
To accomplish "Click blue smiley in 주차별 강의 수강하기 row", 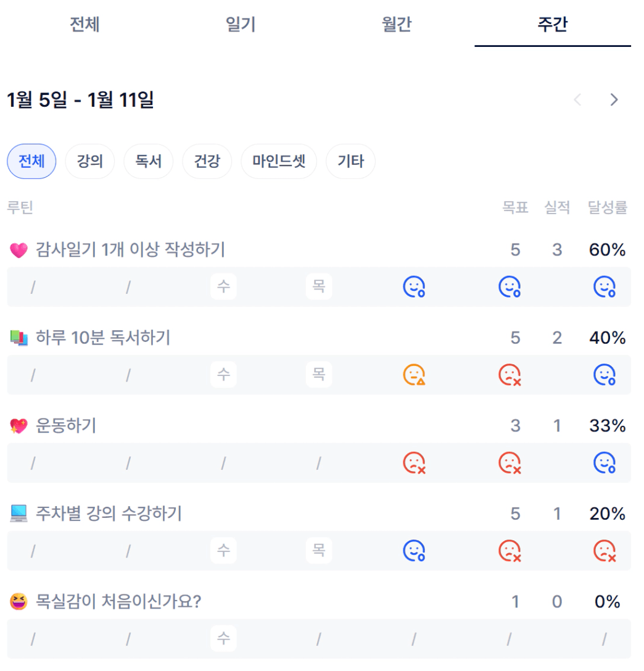I will pos(414,551).
